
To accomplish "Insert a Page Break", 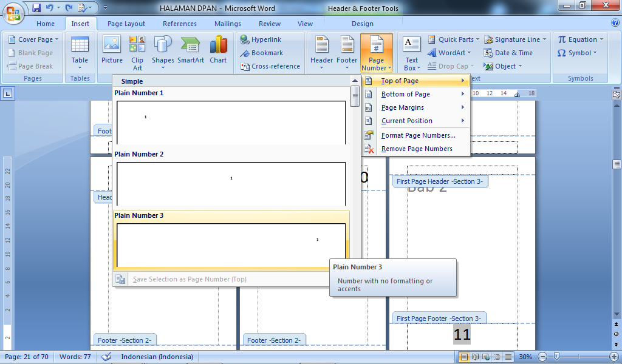I will click(30, 66).
